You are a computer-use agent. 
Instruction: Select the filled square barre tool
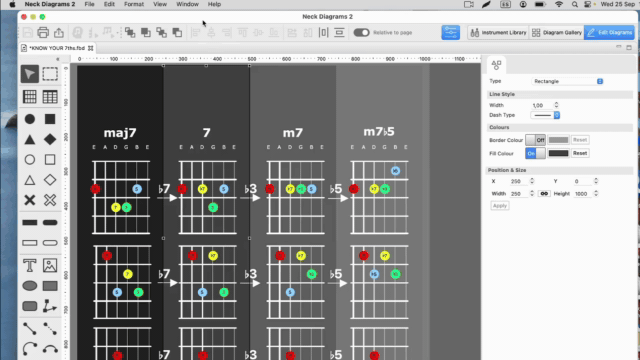30,223
